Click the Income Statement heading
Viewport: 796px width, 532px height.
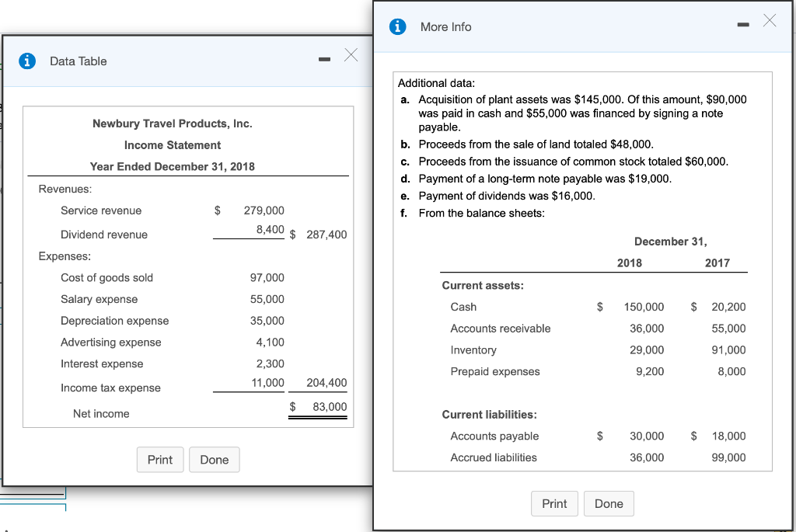click(x=172, y=145)
